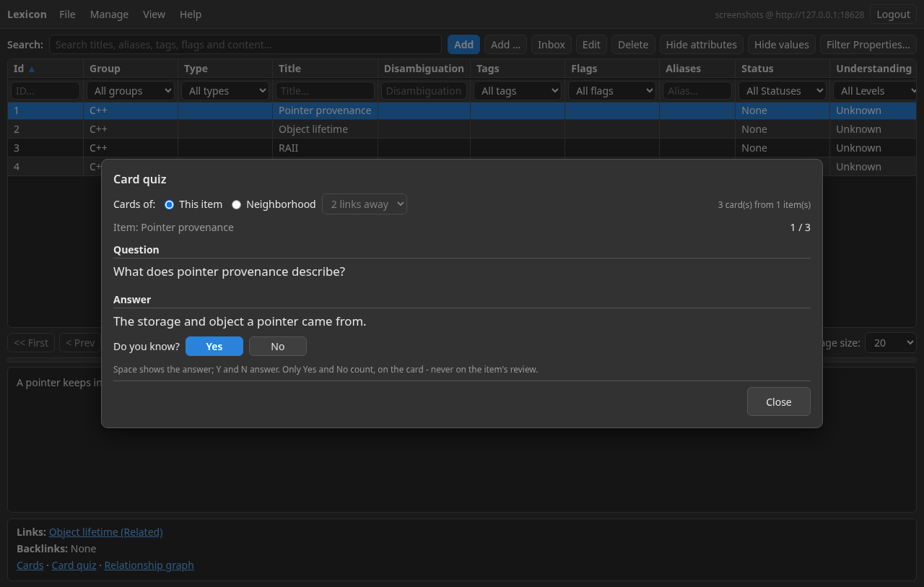Click the blue Add button
The width and height of the screenshot is (924, 587).
463,45
